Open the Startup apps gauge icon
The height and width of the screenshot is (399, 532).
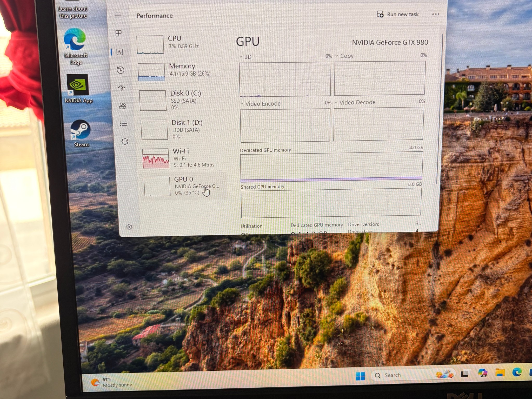click(x=122, y=88)
